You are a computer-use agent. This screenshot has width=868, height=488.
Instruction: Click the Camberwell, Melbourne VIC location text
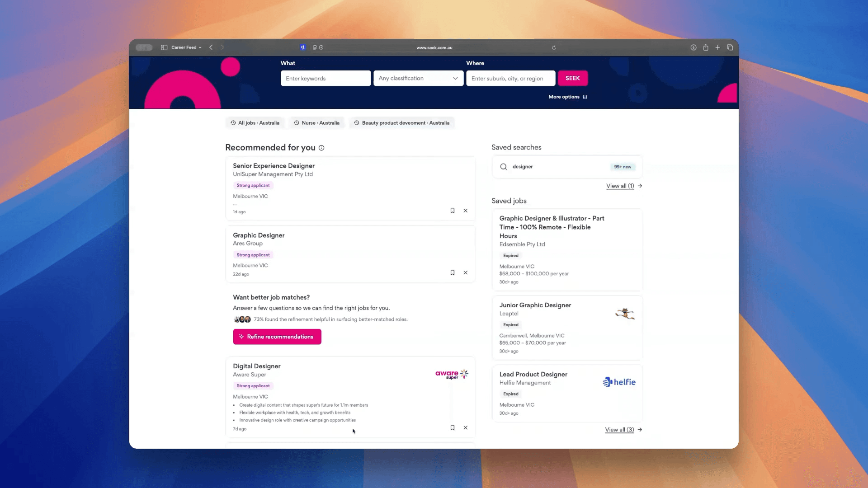532,335
